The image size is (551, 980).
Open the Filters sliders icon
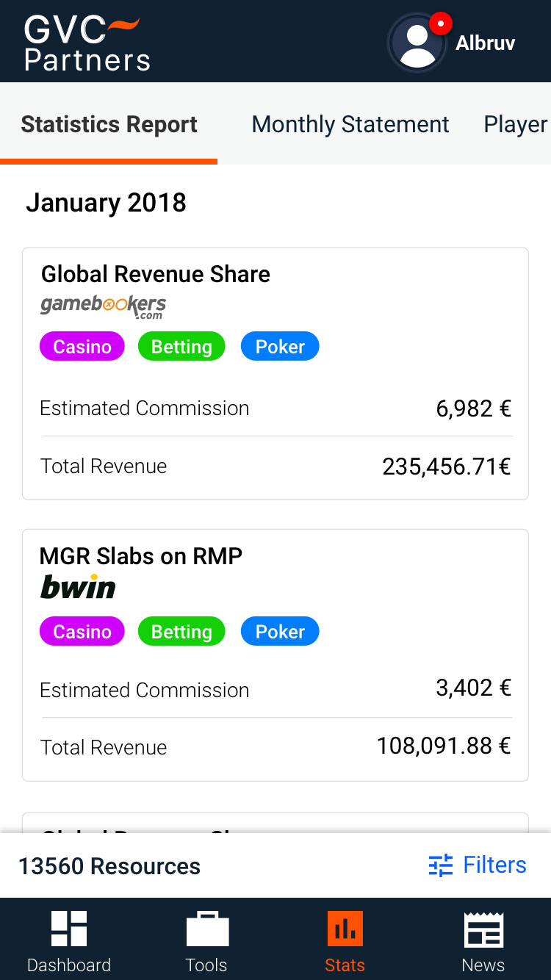coord(441,865)
